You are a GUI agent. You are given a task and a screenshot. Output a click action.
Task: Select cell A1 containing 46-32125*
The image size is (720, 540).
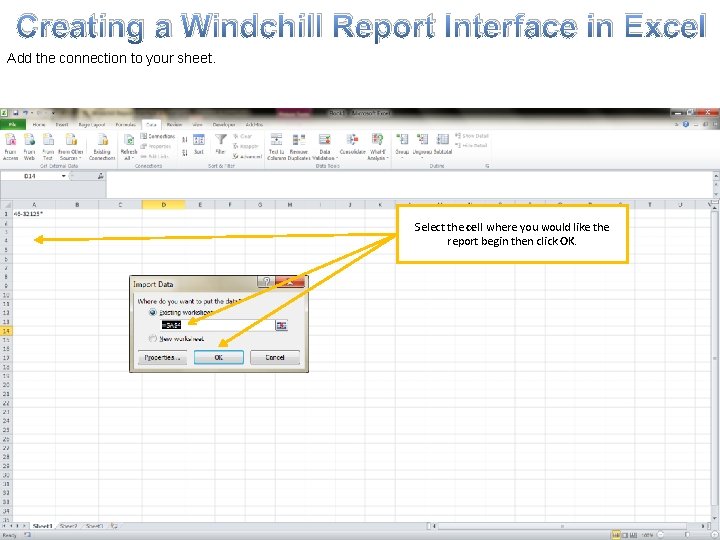34,214
